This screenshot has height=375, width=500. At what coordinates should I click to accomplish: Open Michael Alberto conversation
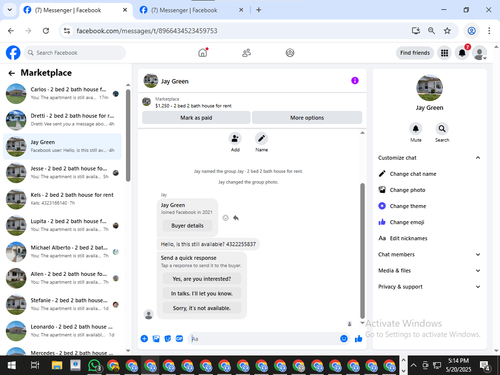pyautogui.click(x=62, y=252)
